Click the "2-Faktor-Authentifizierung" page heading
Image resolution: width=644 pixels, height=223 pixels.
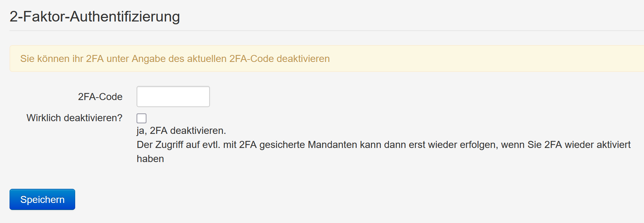(95, 17)
